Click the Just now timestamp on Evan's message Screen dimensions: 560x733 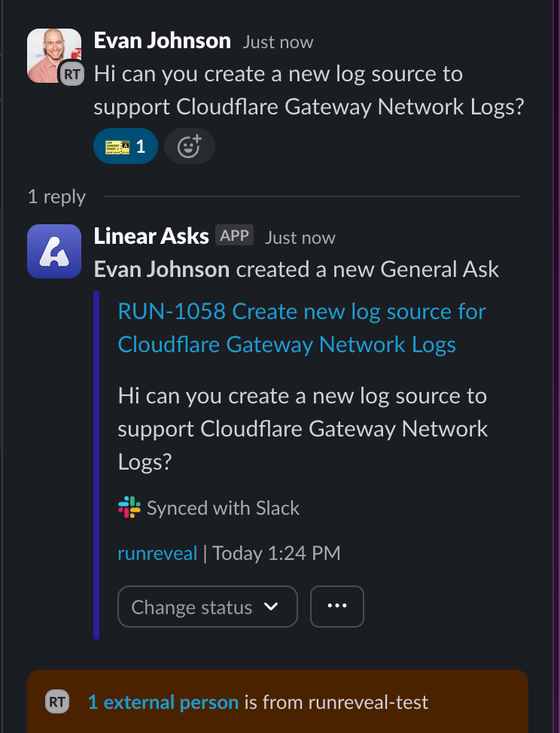pos(278,42)
